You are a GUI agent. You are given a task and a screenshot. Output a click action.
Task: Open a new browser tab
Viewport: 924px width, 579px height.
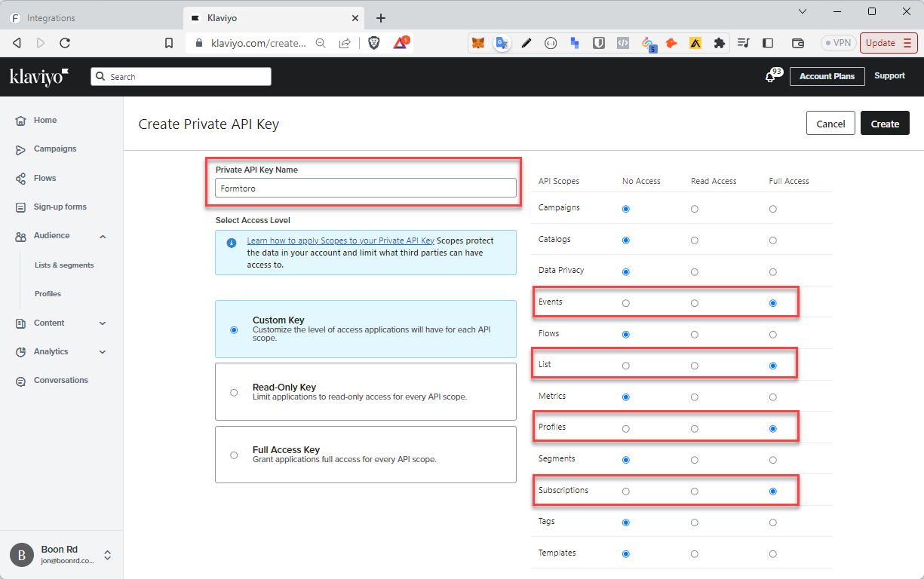pyautogui.click(x=381, y=18)
